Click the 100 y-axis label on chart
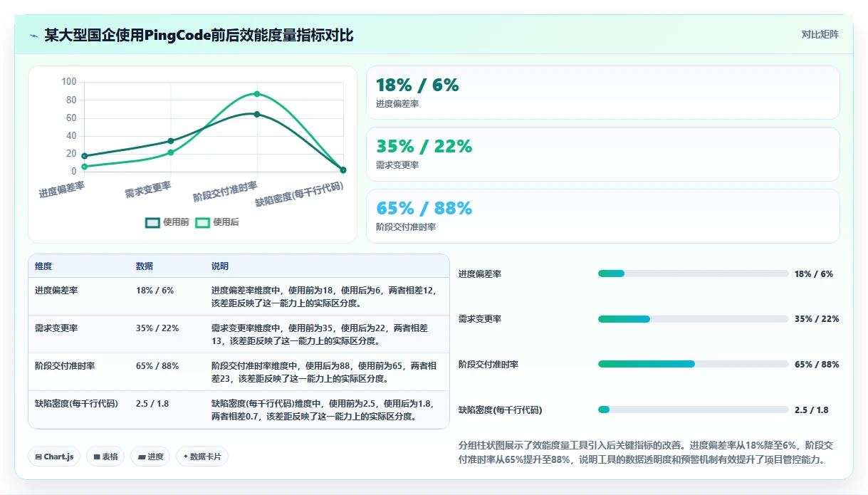The height and width of the screenshot is (495, 868). tap(69, 82)
